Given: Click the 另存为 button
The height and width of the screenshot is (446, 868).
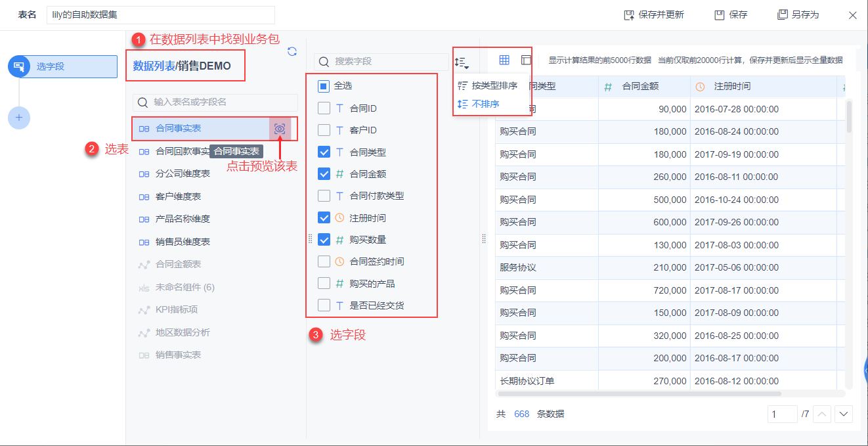Looking at the screenshot, I should click(x=798, y=14).
